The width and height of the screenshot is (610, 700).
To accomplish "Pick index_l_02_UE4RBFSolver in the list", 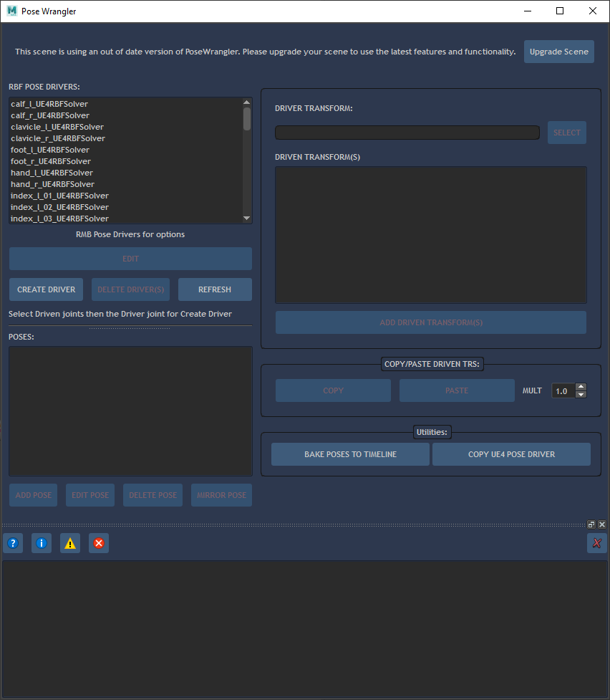I will (x=59, y=207).
